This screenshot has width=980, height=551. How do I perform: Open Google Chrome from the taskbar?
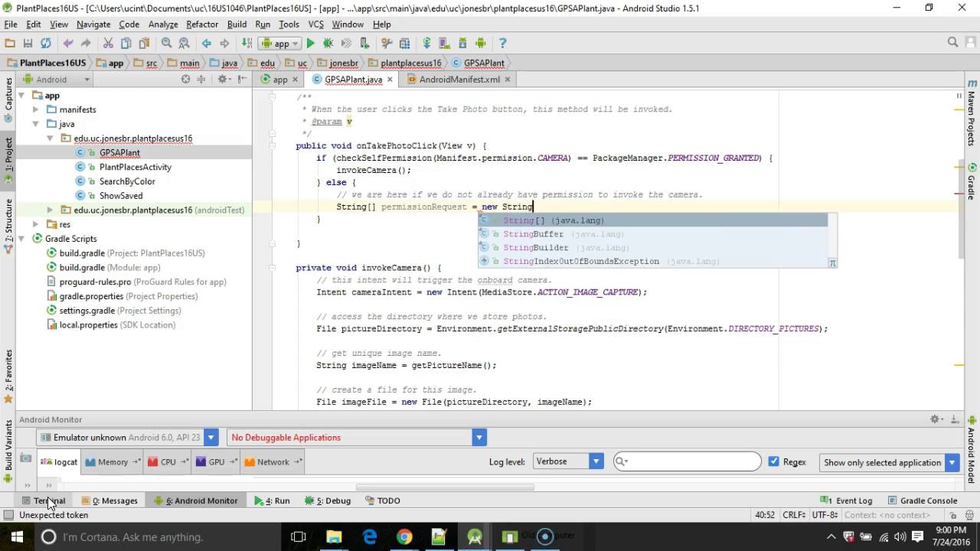[404, 536]
